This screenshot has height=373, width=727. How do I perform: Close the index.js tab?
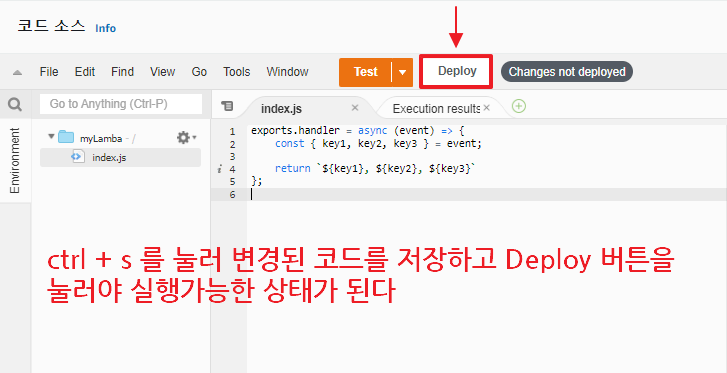[x=355, y=108]
